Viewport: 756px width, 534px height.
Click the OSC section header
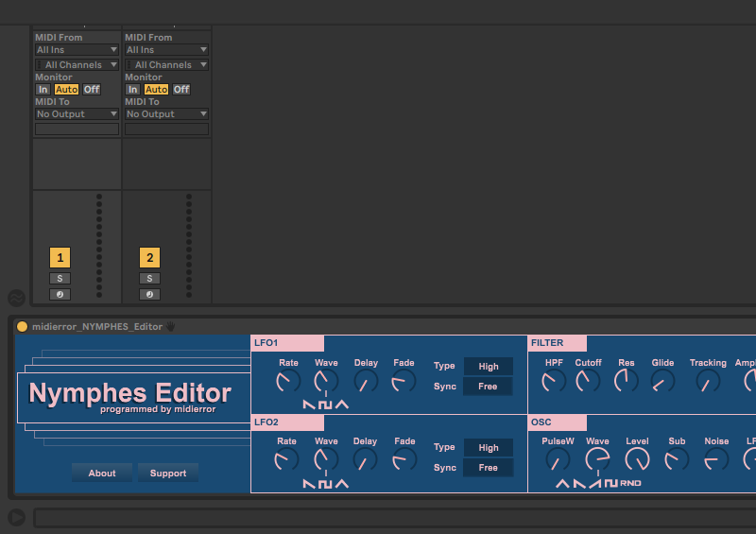pyautogui.click(x=558, y=422)
